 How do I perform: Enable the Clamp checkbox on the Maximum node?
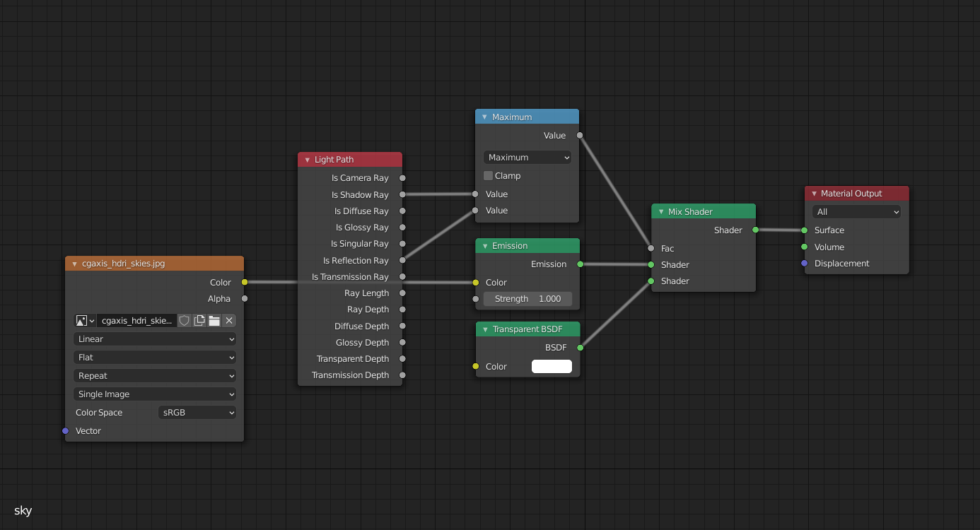click(x=488, y=175)
